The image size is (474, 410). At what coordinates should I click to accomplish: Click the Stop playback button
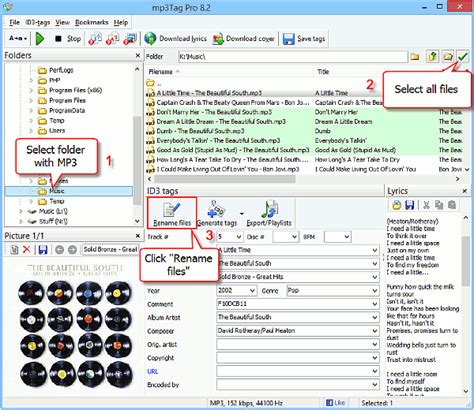coord(68,39)
